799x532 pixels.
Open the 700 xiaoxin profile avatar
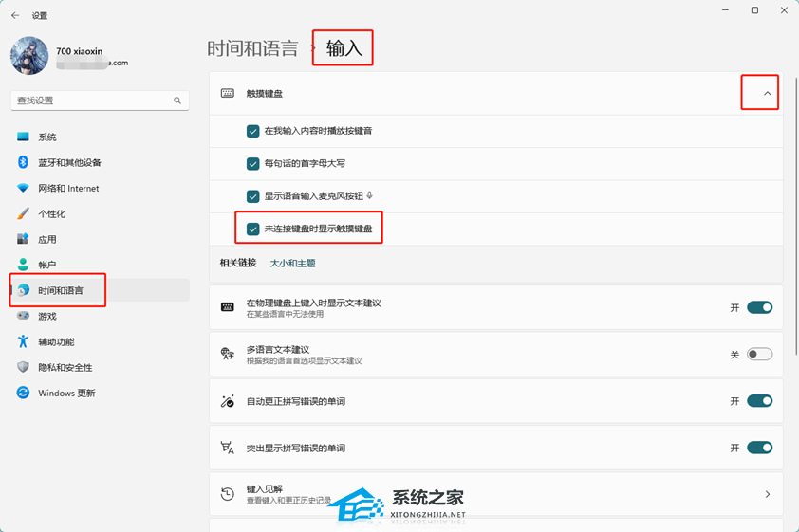coord(29,56)
